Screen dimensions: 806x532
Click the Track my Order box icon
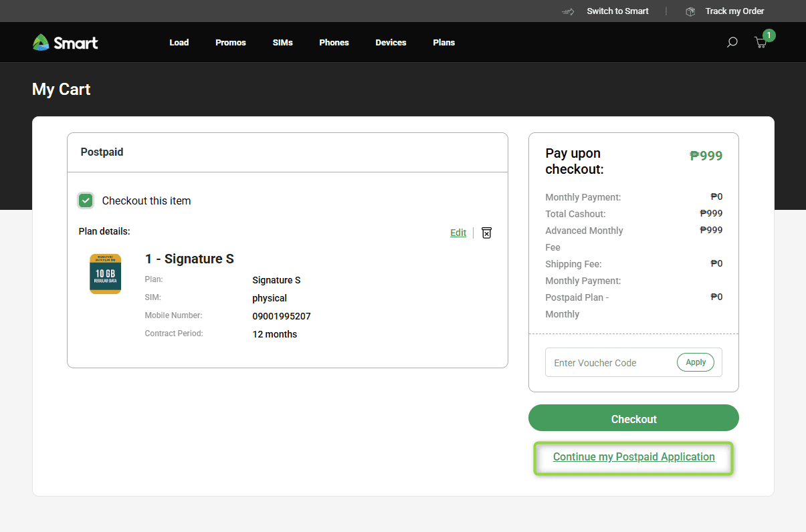(x=690, y=11)
